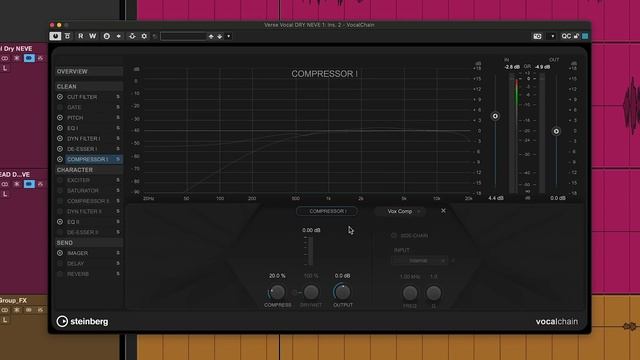Load next preset with down arrow

[x=220, y=36]
